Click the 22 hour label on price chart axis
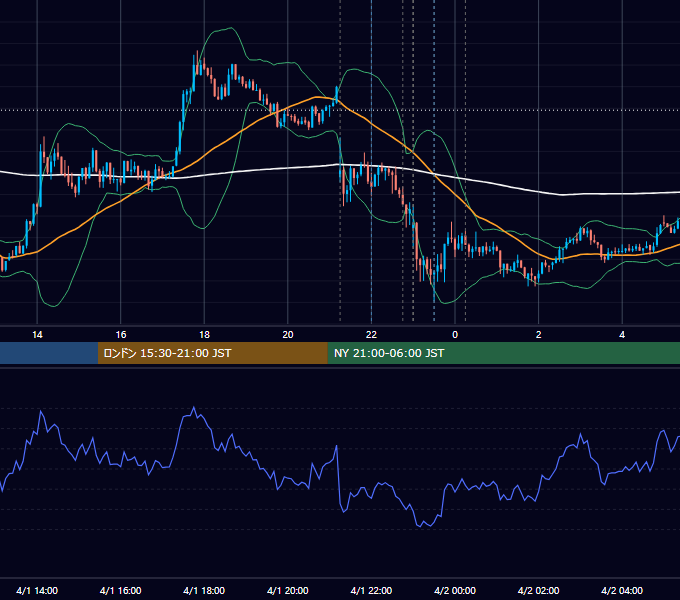The width and height of the screenshot is (680, 600). coord(371,335)
